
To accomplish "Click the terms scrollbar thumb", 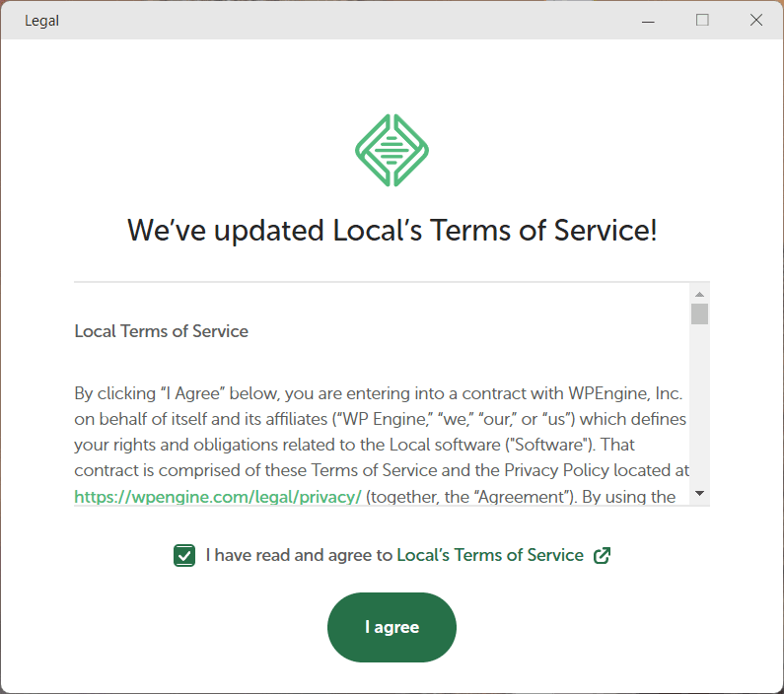I will click(x=699, y=314).
